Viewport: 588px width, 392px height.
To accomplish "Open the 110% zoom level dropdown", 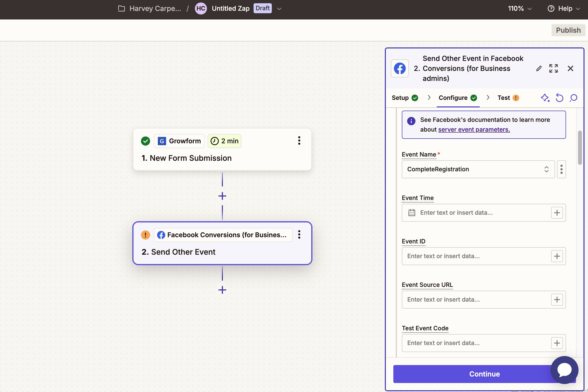I will click(520, 8).
